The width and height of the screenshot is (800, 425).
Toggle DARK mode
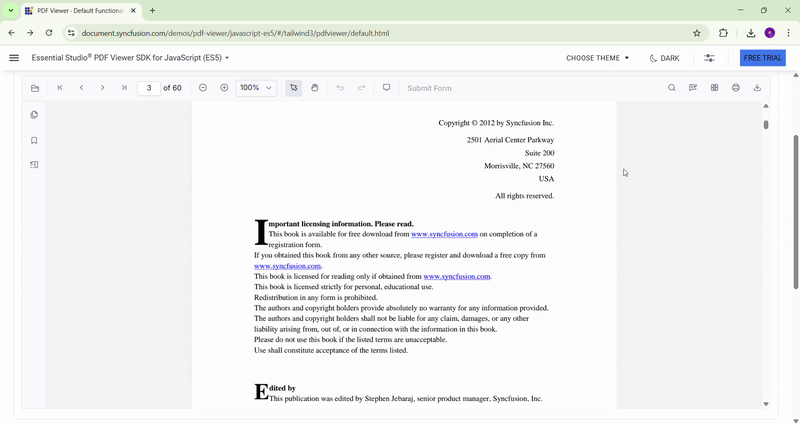coord(664,58)
